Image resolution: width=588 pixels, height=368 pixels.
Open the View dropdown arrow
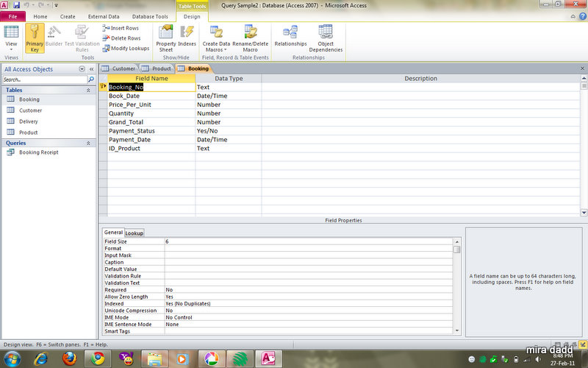11,49
